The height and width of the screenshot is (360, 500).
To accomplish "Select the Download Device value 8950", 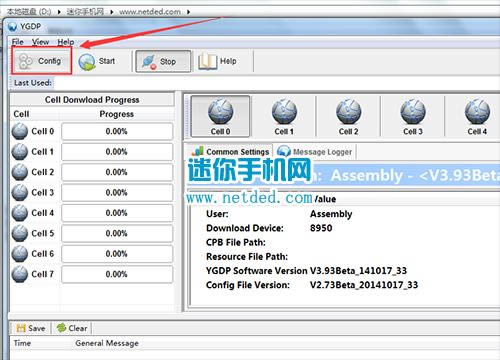I will pyautogui.click(x=321, y=228).
